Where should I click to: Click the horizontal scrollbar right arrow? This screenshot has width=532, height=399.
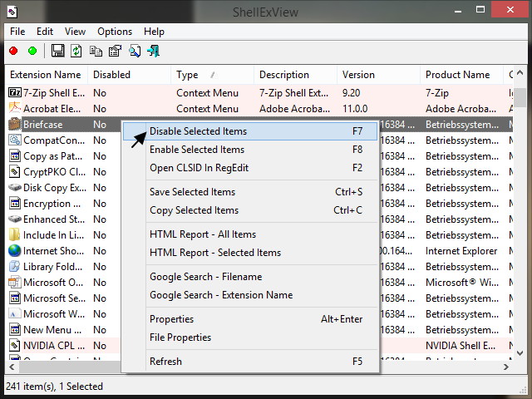506,367
